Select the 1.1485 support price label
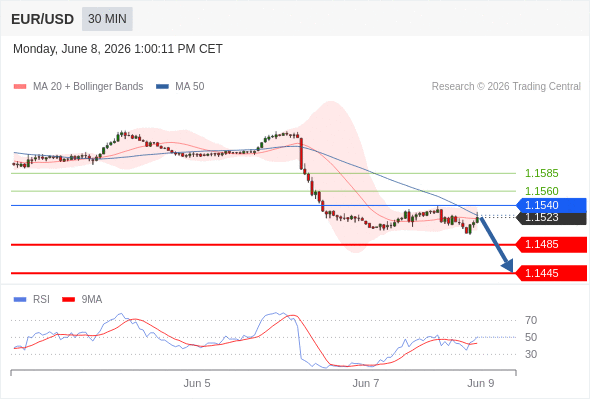Screen dimensions: 590x400 coord(551,245)
